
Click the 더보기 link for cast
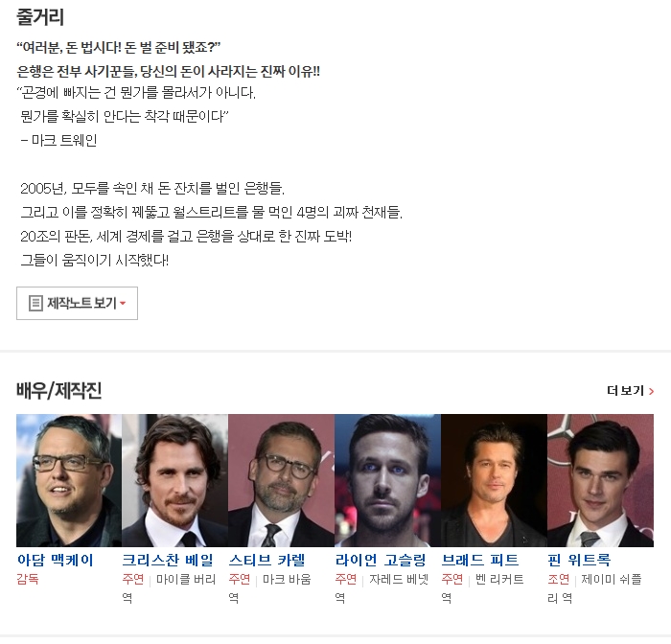630,391
